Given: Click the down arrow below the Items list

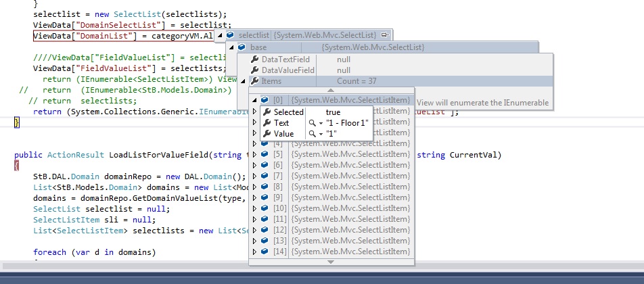Looking at the screenshot, I should pyautogui.click(x=331, y=262).
